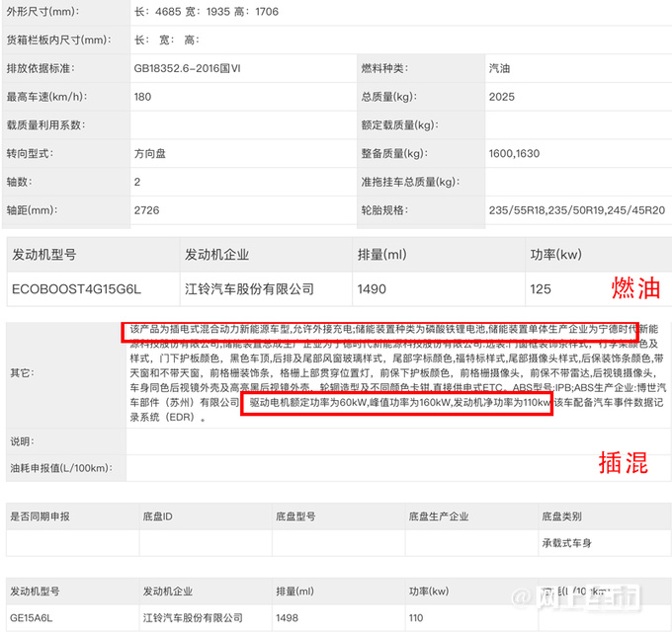Screen dimensions: 672x635
Task: Click the 油耗申报值(L/100km) label
Action: tap(61, 468)
